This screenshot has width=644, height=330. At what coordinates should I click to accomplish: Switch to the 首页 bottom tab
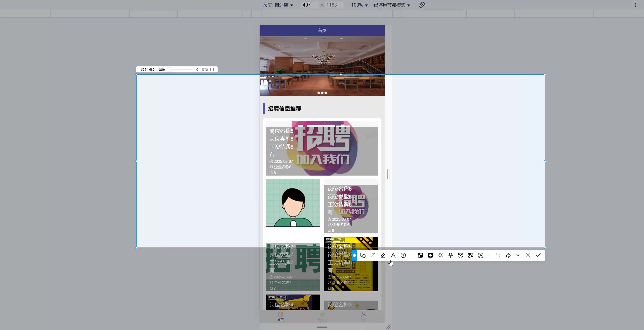(280, 316)
